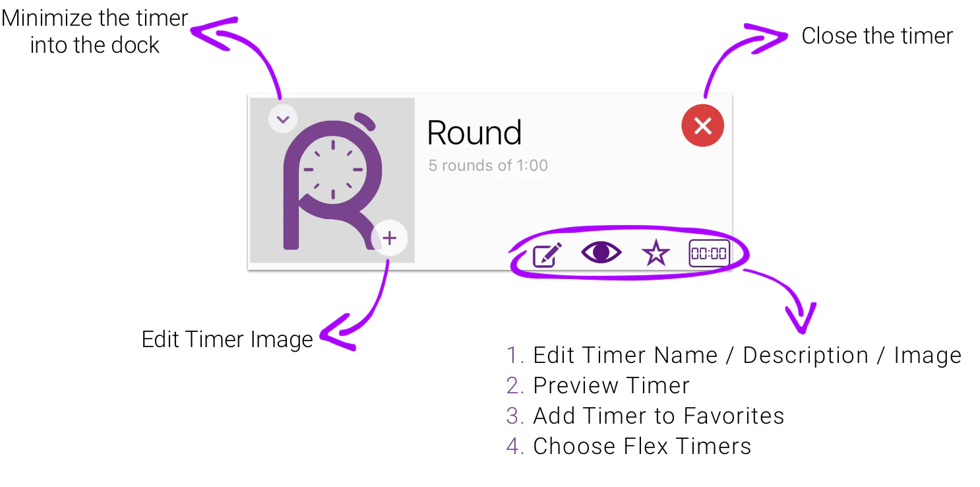Click the clock face inside the logo
This screenshot has width=980, height=487.
tap(332, 169)
